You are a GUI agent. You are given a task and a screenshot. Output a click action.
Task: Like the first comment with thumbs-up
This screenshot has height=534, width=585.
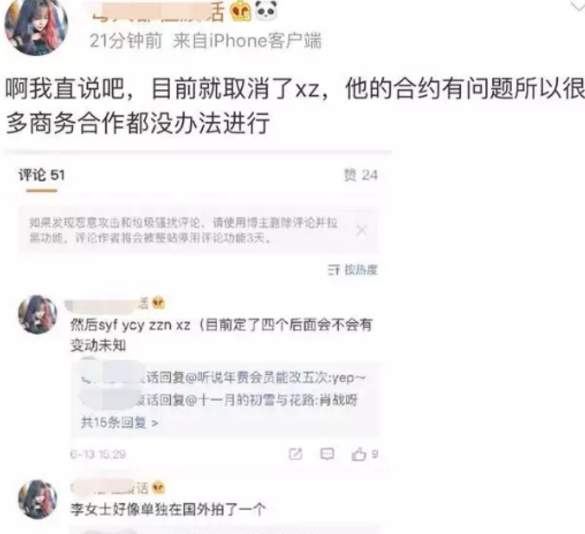point(359,454)
